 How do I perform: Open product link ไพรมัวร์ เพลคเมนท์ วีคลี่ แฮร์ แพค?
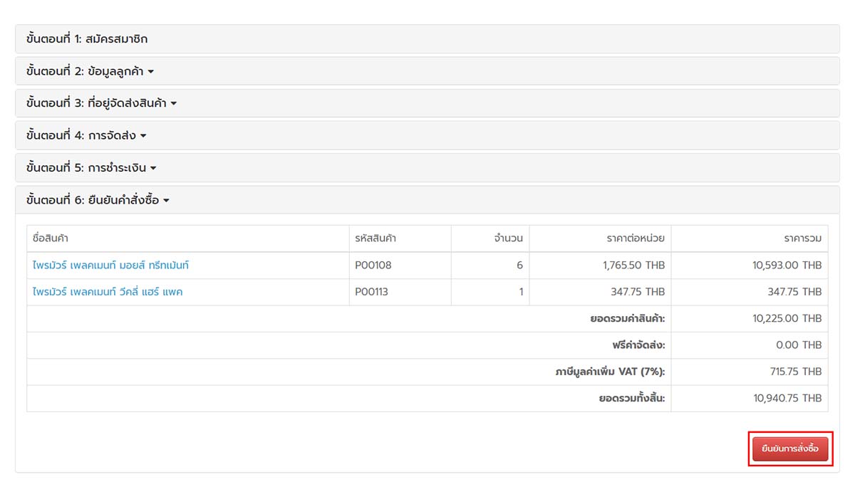pyautogui.click(x=108, y=292)
